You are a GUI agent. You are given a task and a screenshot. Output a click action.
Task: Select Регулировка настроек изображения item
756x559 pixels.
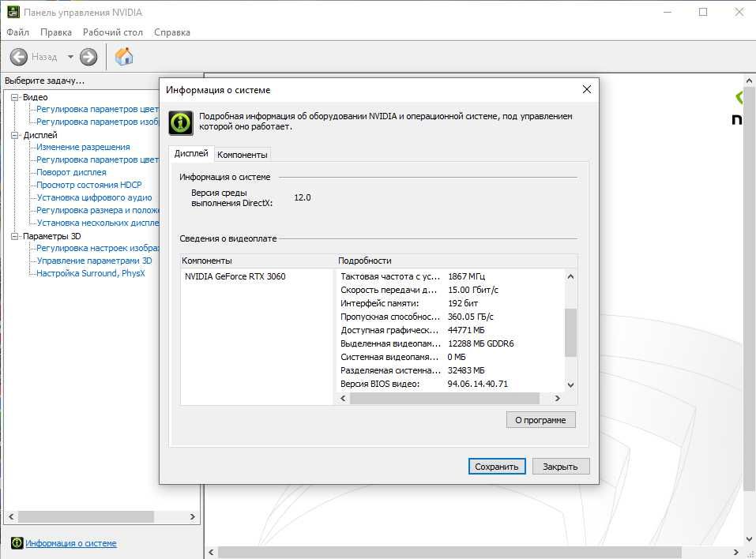pos(97,248)
